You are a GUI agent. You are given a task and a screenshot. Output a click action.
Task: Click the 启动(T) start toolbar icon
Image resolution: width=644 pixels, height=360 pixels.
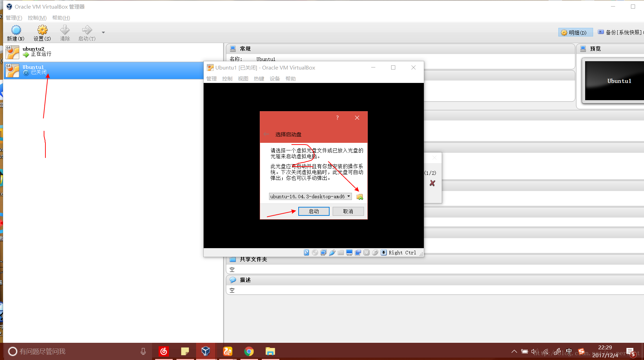click(87, 33)
